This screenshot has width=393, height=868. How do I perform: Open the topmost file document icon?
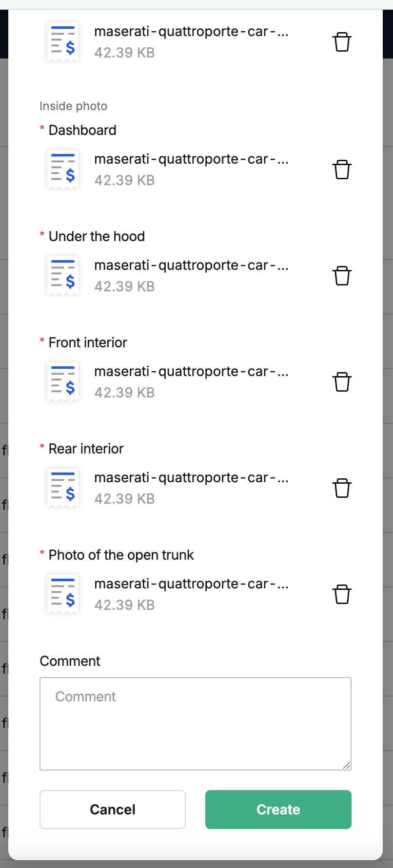(x=63, y=42)
